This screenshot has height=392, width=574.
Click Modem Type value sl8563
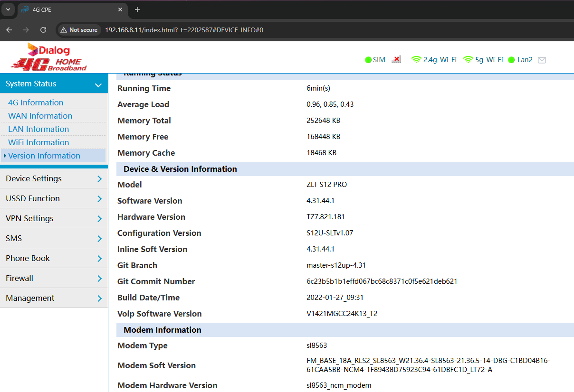[317, 345]
